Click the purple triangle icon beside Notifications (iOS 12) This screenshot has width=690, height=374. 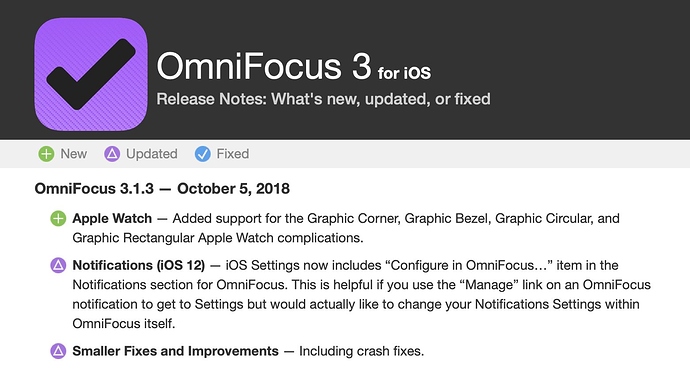tap(58, 265)
